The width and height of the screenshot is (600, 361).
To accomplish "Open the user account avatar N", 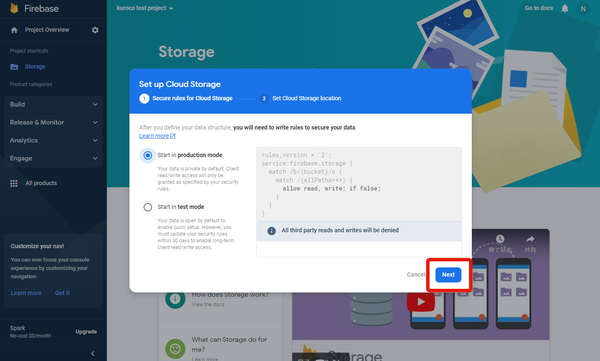I will pos(583,8).
